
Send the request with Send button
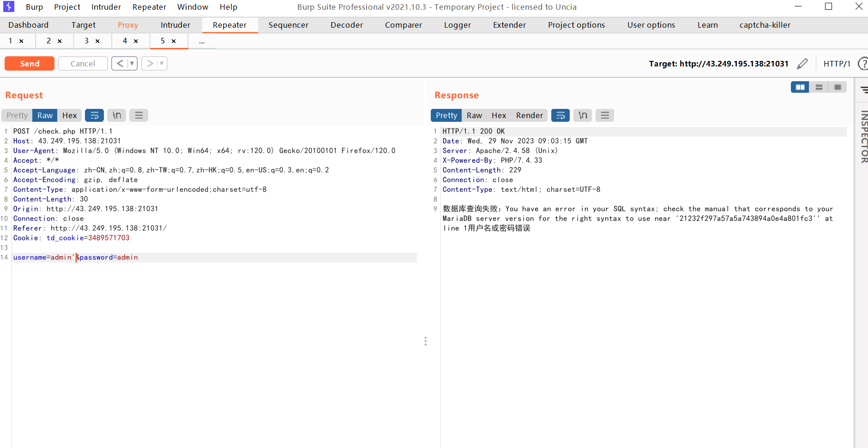point(30,64)
